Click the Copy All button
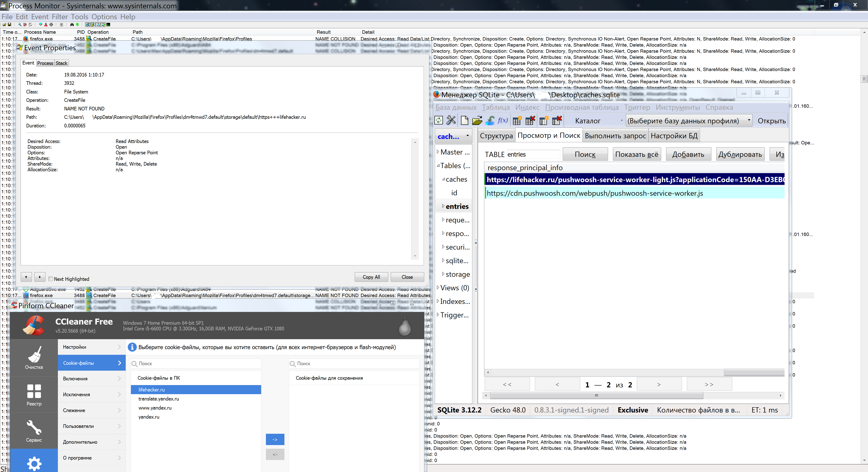868x472 pixels. [371, 277]
